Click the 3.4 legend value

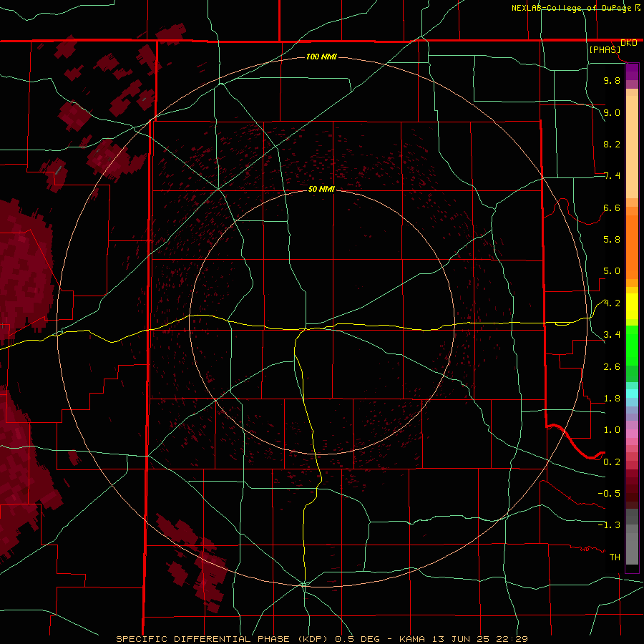tap(612, 335)
